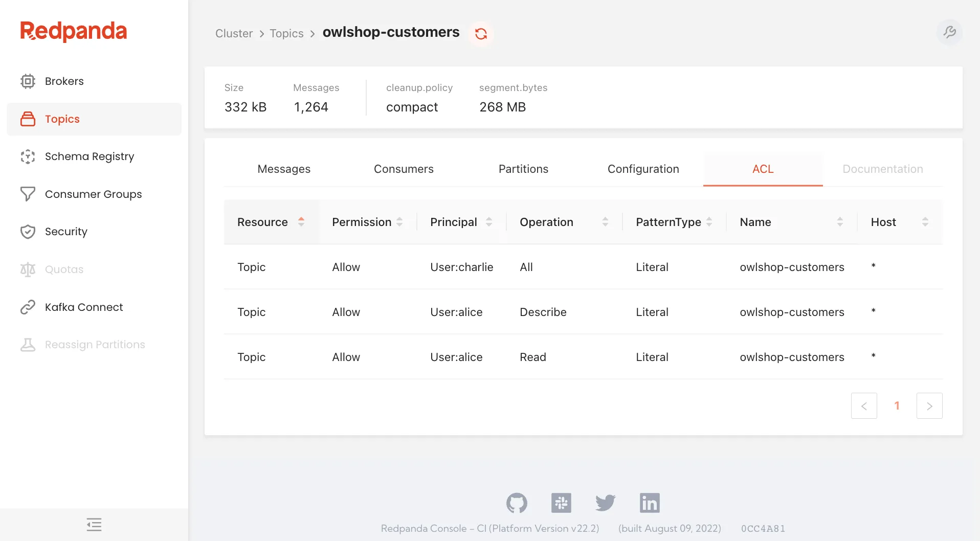Go to next page of ACLs

[929, 406]
